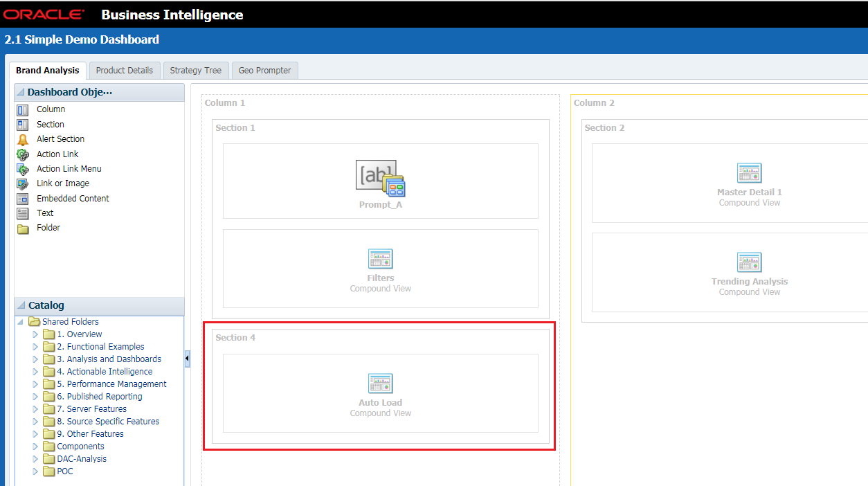Screen dimensions: 868x486
Task: Click the Alert Section icon
Action: click(x=23, y=138)
